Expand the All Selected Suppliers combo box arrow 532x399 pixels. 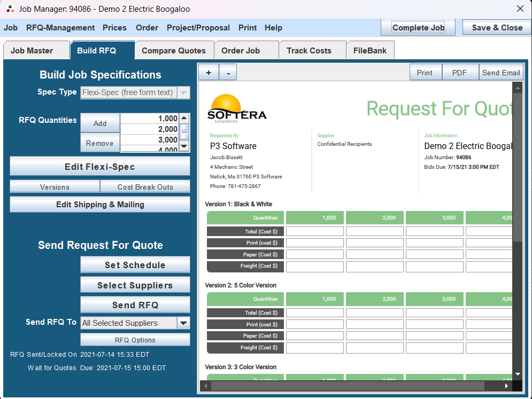pos(183,323)
